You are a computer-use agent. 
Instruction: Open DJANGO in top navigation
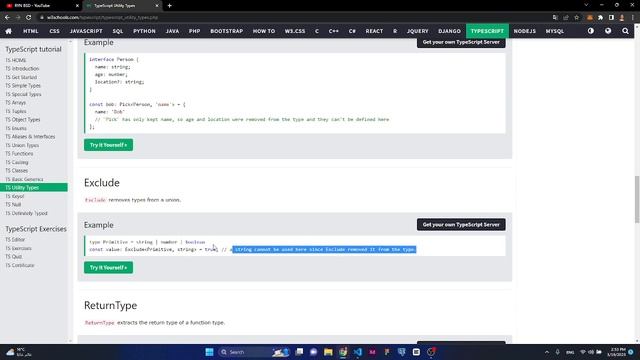click(x=449, y=31)
